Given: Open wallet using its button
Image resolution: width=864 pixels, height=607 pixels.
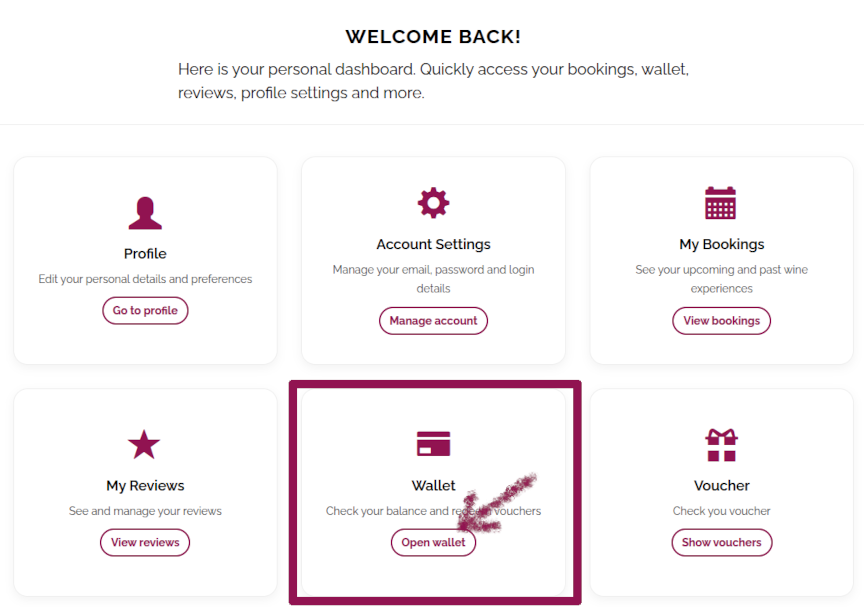Looking at the screenshot, I should click(433, 542).
